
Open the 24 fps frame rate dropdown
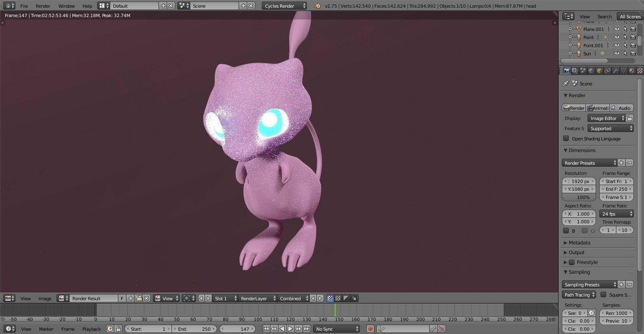616,214
